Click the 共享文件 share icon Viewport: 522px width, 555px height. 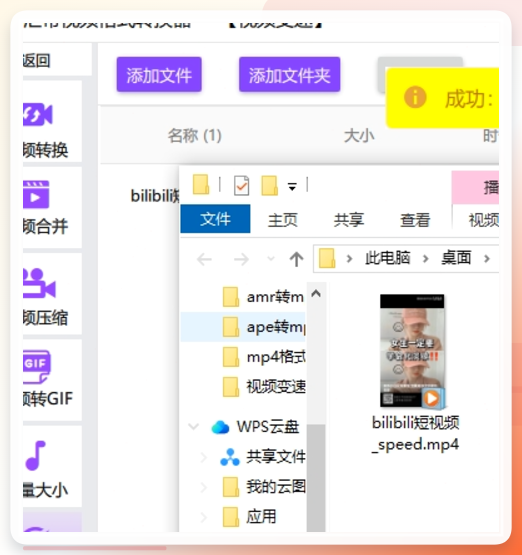(x=230, y=457)
